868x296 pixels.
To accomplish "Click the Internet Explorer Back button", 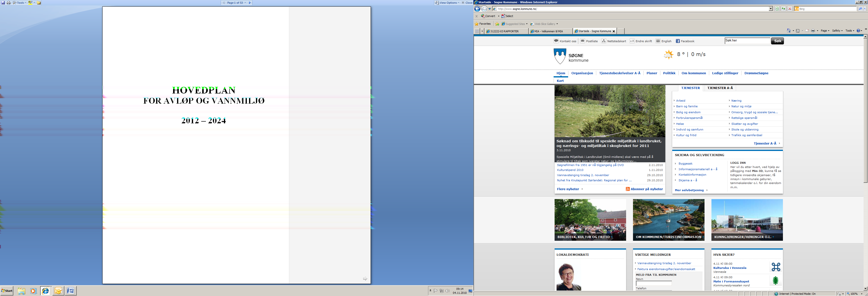I will (x=477, y=9).
